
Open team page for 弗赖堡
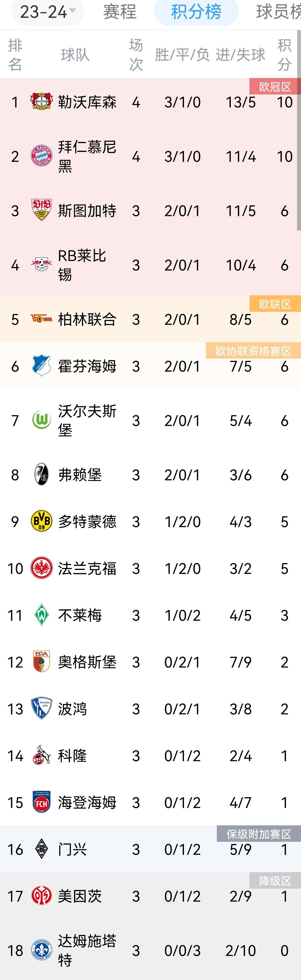point(80,475)
